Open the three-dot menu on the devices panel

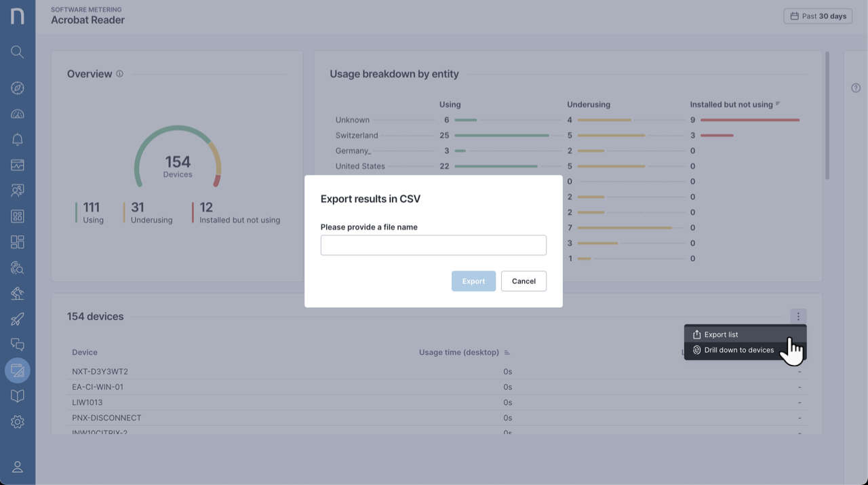pos(798,316)
